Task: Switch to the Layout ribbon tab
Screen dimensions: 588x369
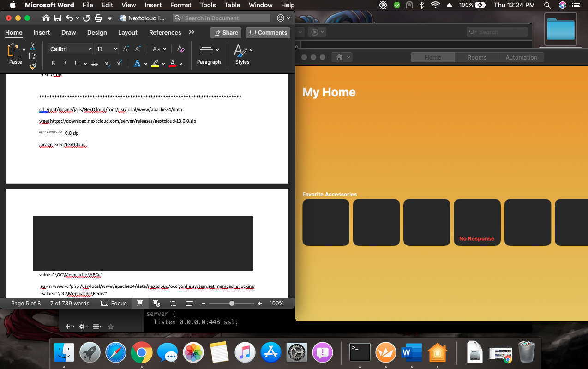Action: click(x=128, y=32)
